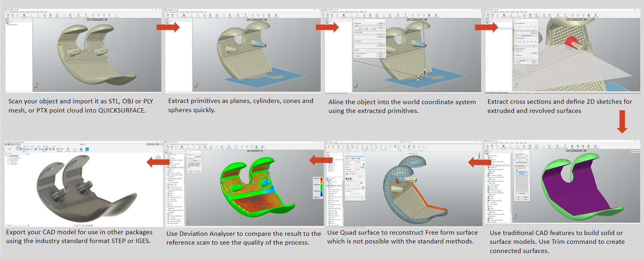This screenshot has height=259, width=644.
Task: Open Help menu in extract-primitives window
Action: click(x=206, y=12)
